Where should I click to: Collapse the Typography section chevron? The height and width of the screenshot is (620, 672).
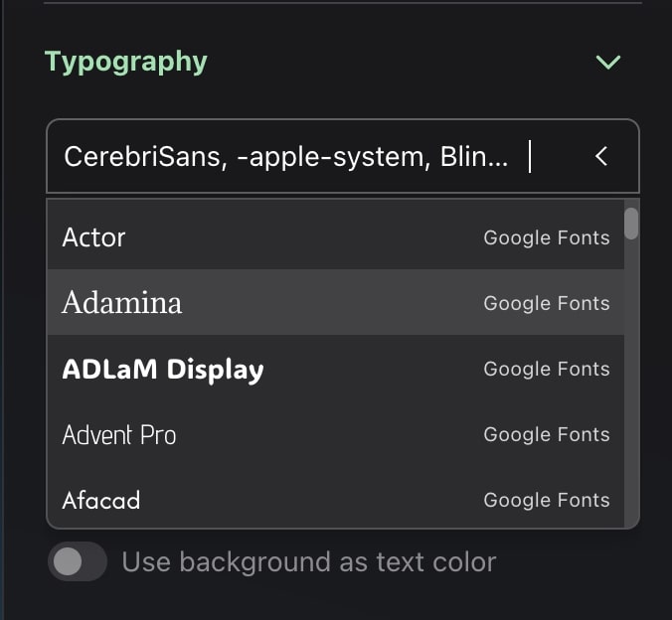[607, 63]
